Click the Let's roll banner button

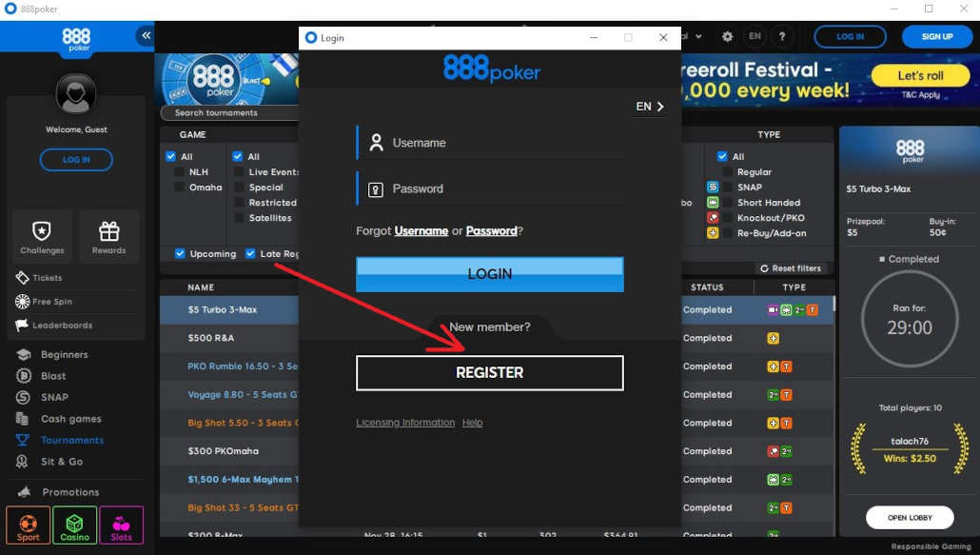pyautogui.click(x=921, y=75)
